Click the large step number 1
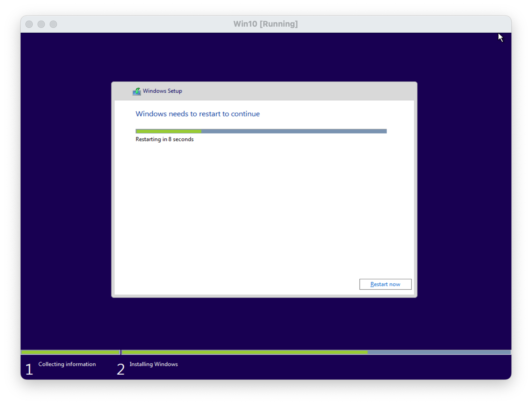Screen dimensions: 532x405 [x=29, y=369]
